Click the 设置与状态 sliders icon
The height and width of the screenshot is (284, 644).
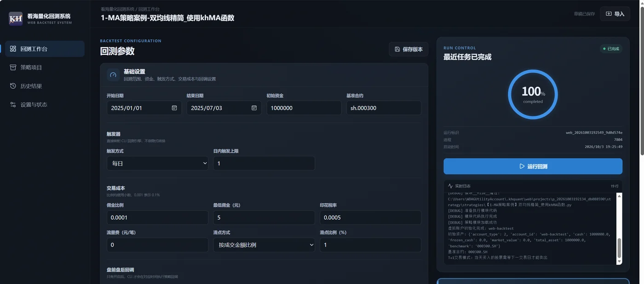coord(13,105)
